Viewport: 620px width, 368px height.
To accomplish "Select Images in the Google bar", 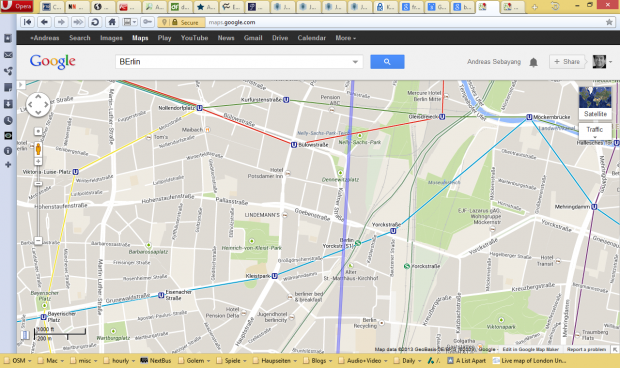I will point(111,38).
